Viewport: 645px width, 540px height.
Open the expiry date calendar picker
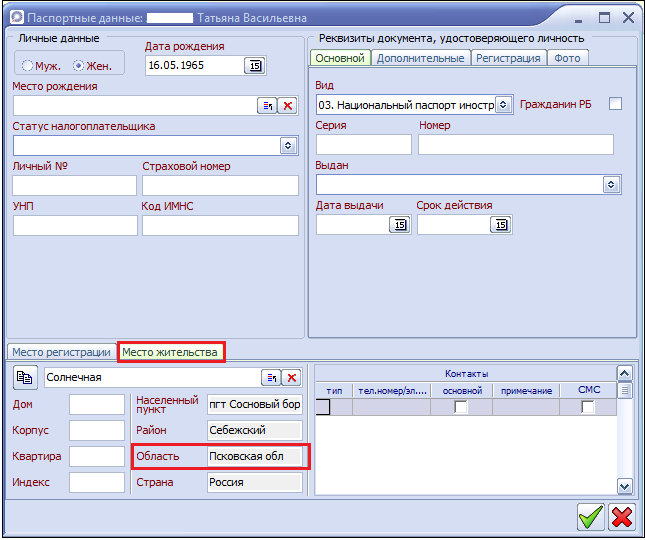pos(500,225)
